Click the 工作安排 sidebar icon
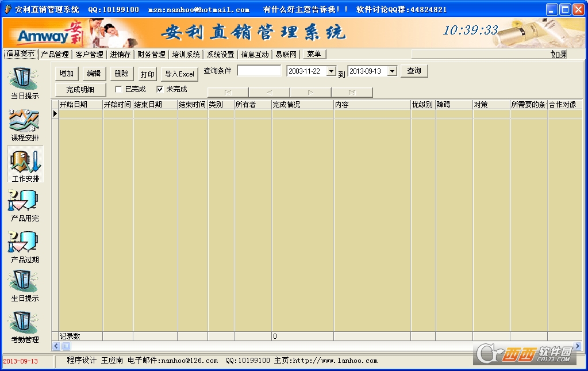Screen dimensions: 588x371 [25, 163]
